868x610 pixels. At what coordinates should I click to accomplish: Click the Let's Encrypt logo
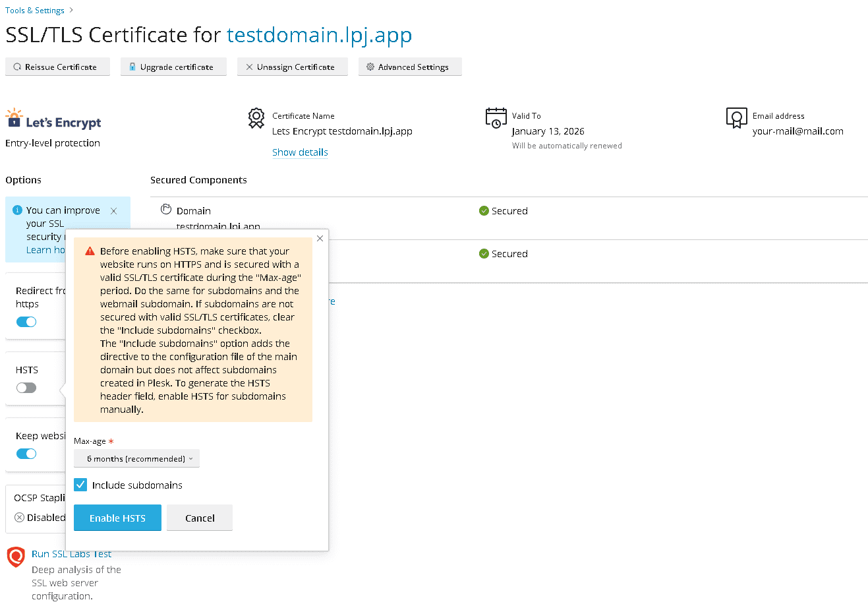(x=53, y=119)
